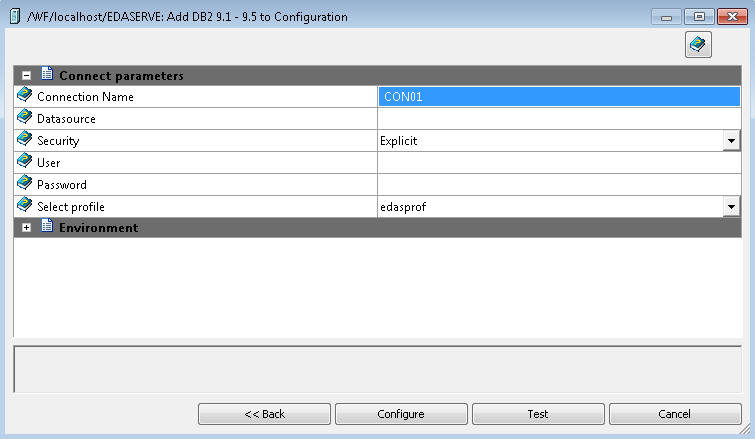The width and height of the screenshot is (755, 439).
Task: Click the Connect parameters header text
Action: click(x=121, y=76)
